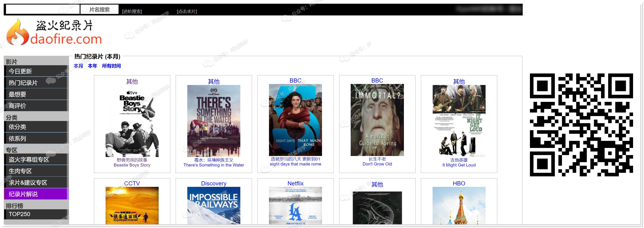Image resolution: width=644 pixels, height=228 pixels.
Task: Open the 进阶搜索 advanced search link
Action: [132, 12]
